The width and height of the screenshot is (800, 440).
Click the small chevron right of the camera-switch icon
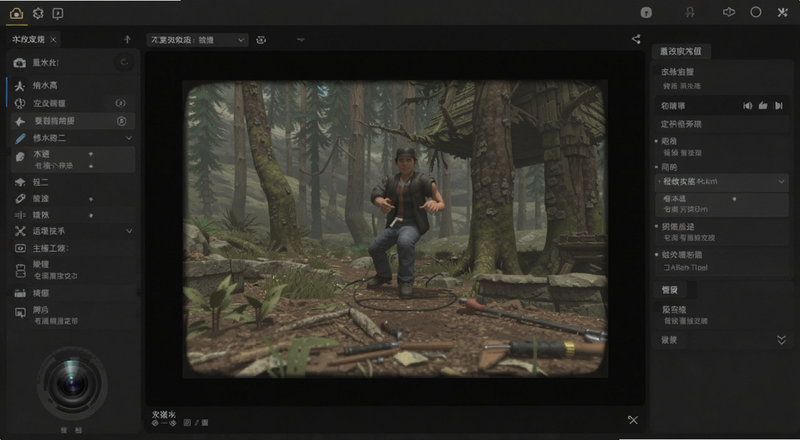301,39
